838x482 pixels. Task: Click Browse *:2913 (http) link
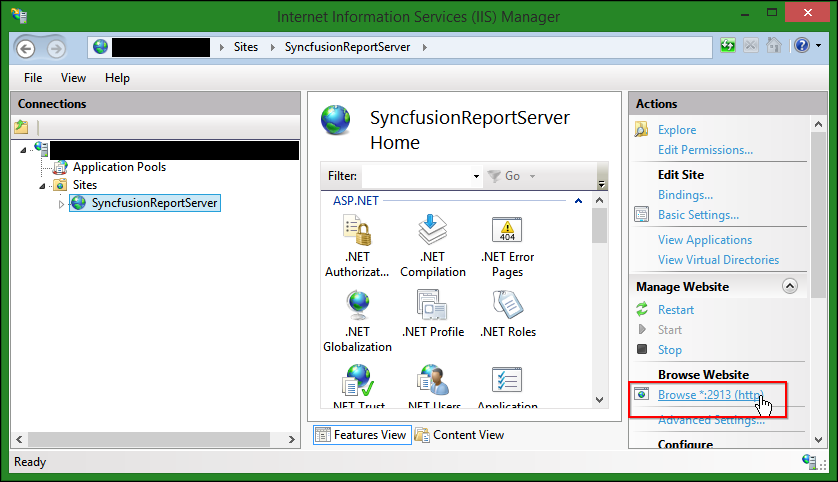point(710,395)
